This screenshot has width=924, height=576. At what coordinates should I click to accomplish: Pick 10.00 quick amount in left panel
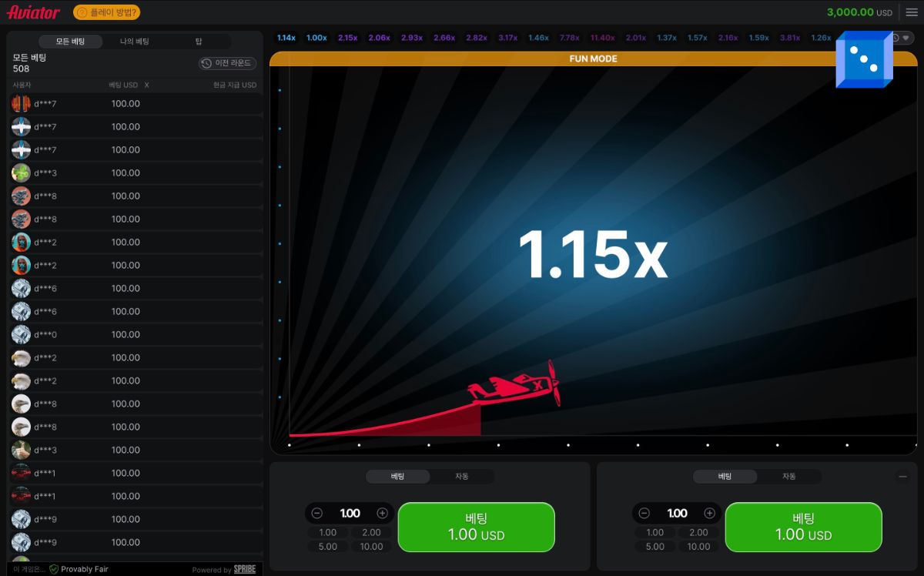(x=371, y=546)
